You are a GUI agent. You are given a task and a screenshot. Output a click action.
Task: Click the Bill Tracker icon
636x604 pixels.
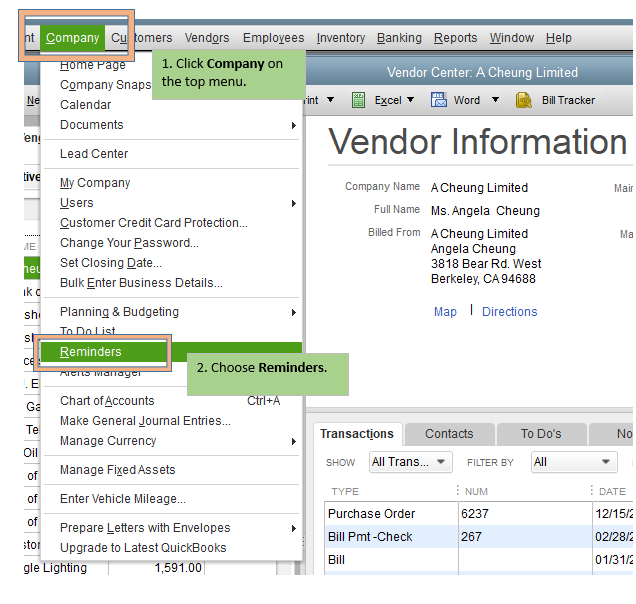pos(524,100)
